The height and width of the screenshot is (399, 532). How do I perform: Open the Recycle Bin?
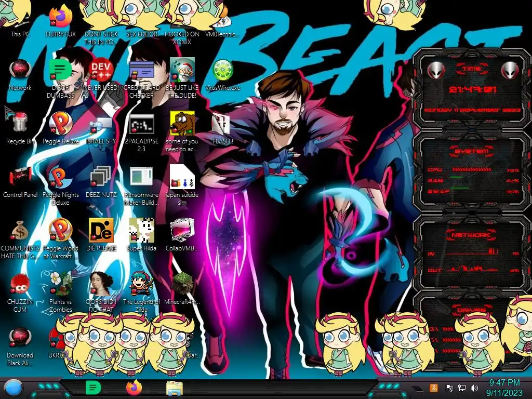20,124
